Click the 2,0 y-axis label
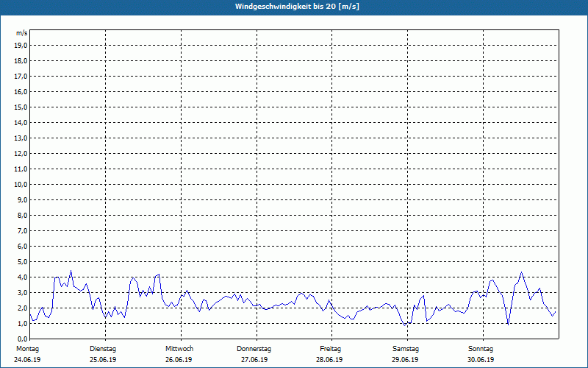588x368 pixels. click(22, 308)
